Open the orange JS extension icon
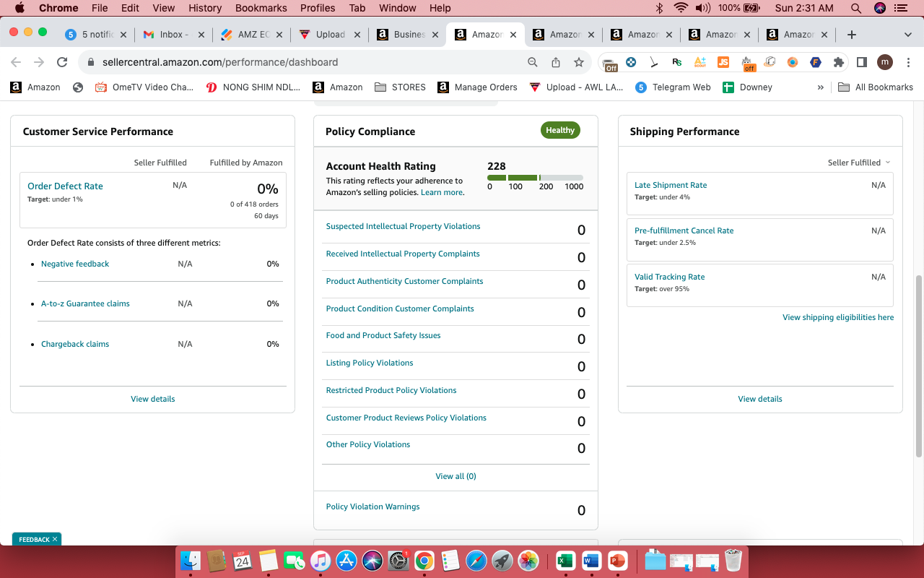Image resolution: width=924 pixels, height=578 pixels. coord(723,62)
